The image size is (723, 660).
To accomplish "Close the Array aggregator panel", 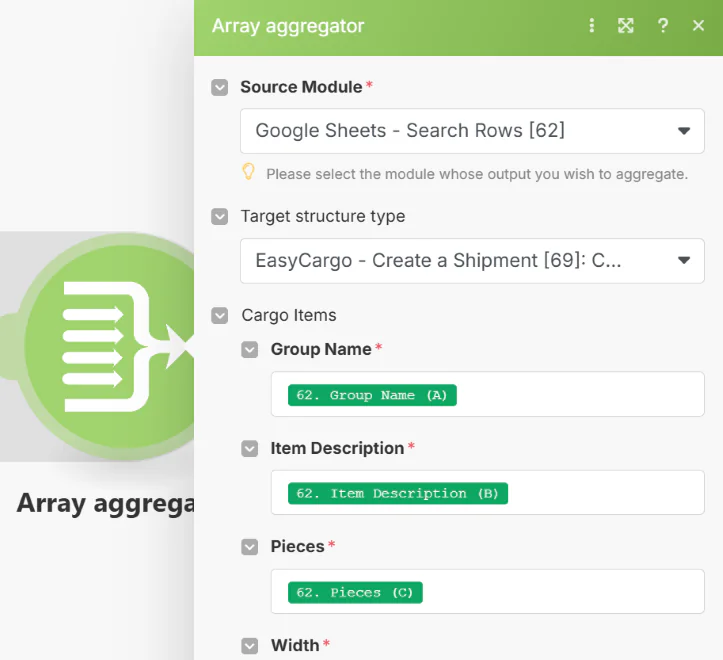I will 698,25.
